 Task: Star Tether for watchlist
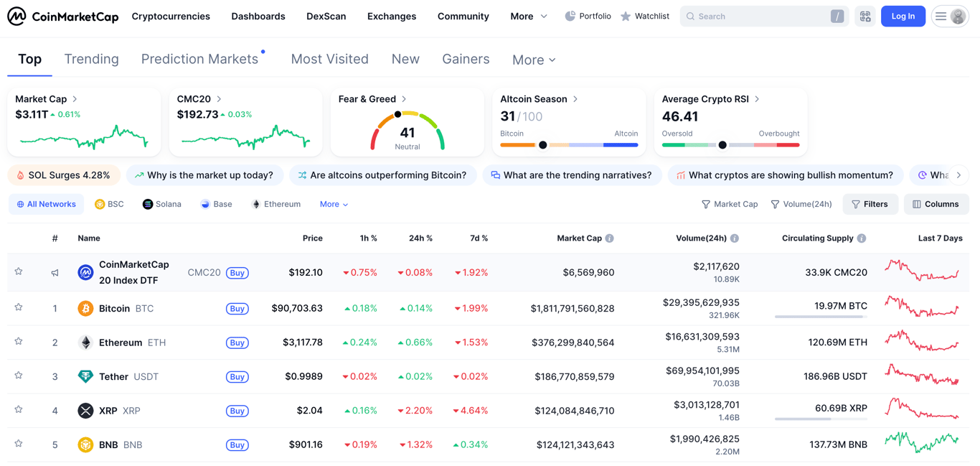19,376
